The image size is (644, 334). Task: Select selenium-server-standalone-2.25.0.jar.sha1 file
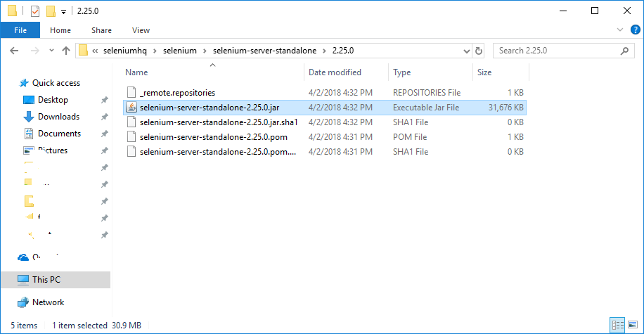click(219, 122)
